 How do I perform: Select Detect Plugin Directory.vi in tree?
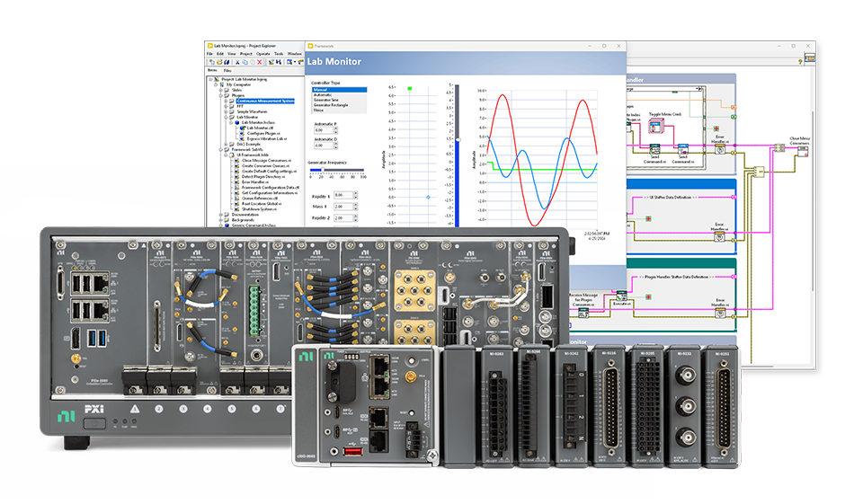263,177
